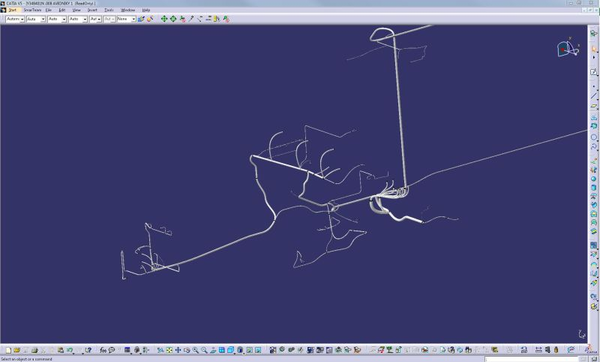The image size is (600, 362).
Task: Open the Formula f(x) tool
Action: point(103,350)
